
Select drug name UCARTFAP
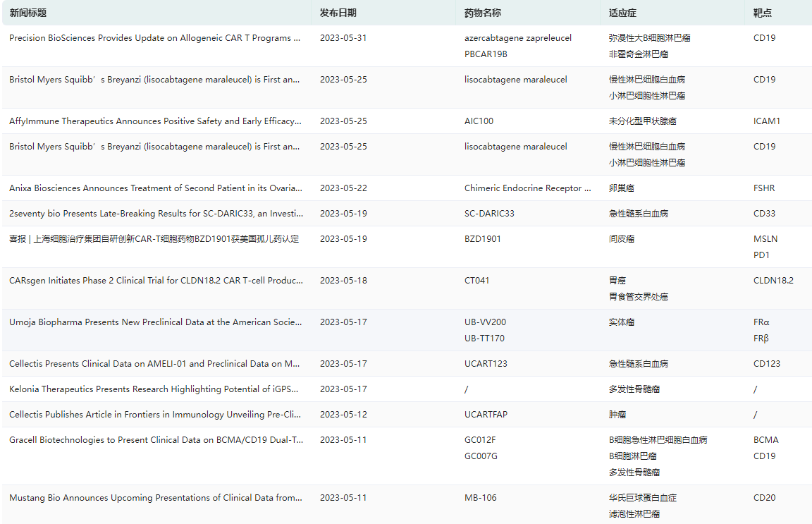point(486,415)
